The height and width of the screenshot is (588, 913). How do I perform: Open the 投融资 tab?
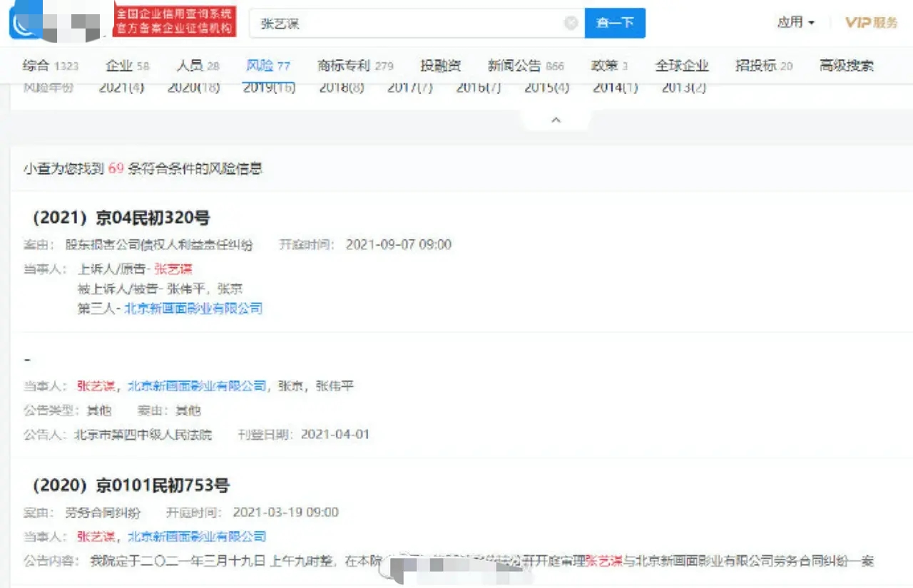click(x=441, y=66)
